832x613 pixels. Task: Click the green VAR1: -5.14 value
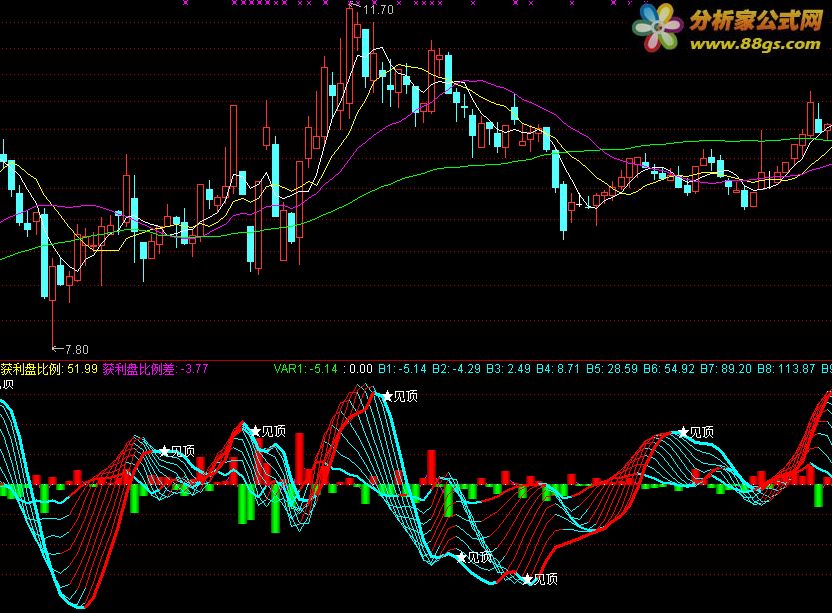point(306,369)
